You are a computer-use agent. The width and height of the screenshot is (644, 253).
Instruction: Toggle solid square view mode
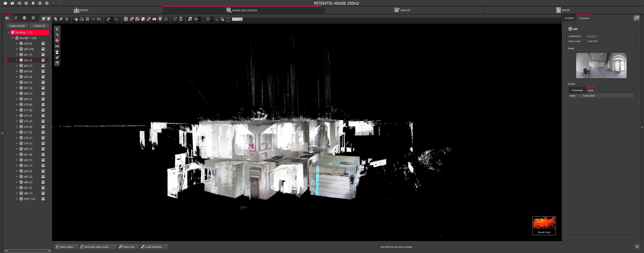coord(87,19)
